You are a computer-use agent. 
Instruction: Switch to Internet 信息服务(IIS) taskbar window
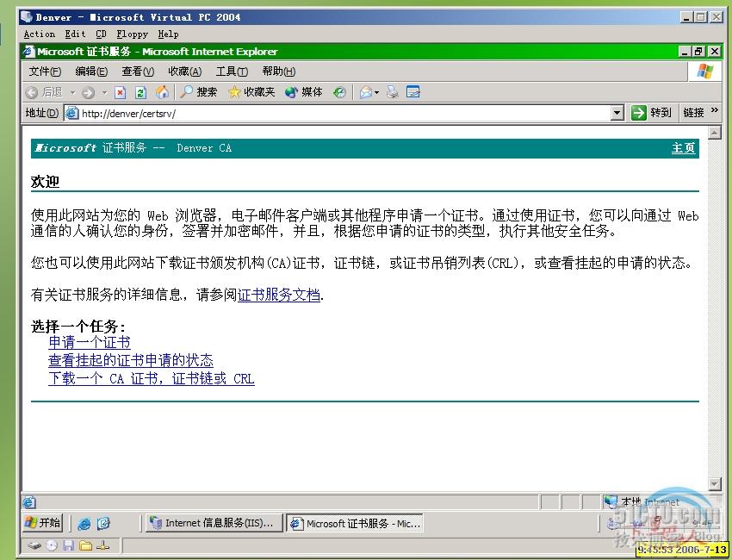(x=213, y=523)
